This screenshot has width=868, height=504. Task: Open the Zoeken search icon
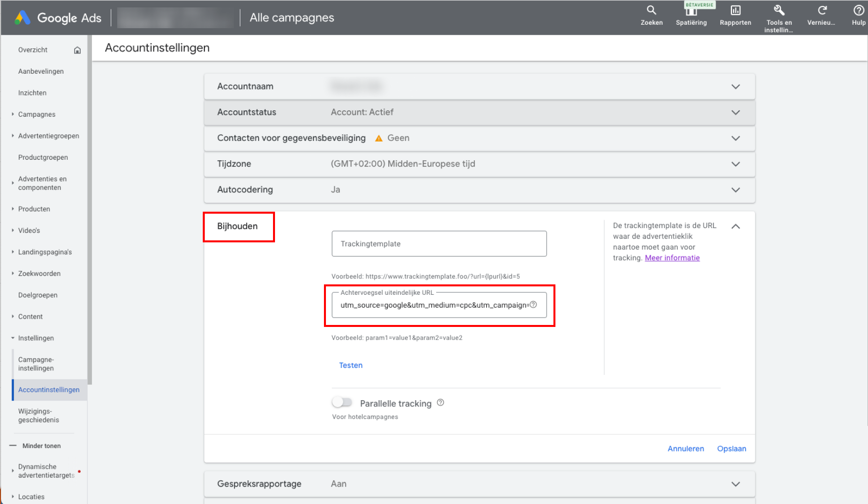651,10
